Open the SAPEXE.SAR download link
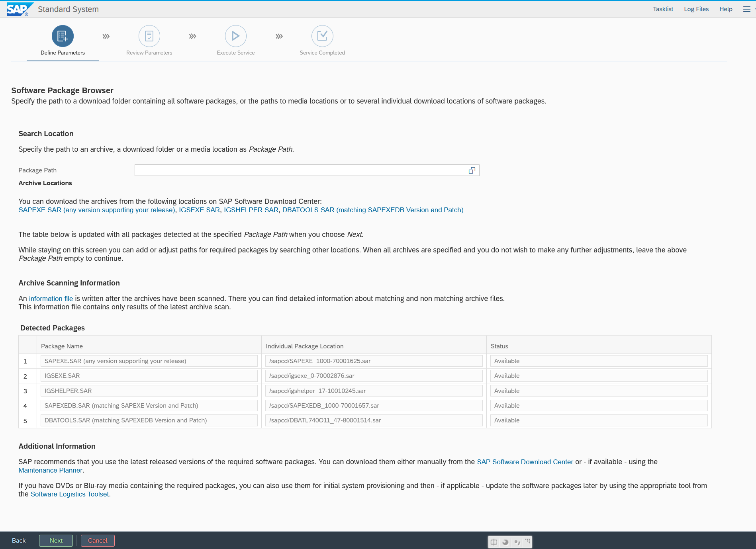Viewport: 756px width, 549px height. coord(97,210)
